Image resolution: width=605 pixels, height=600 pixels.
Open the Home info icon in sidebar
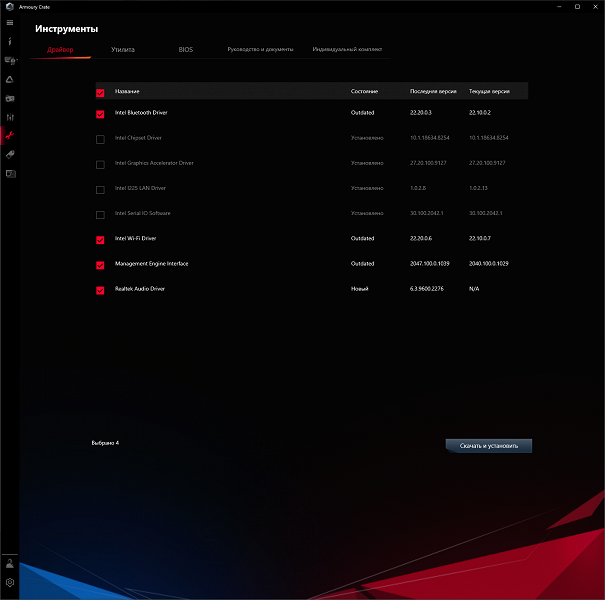point(10,41)
